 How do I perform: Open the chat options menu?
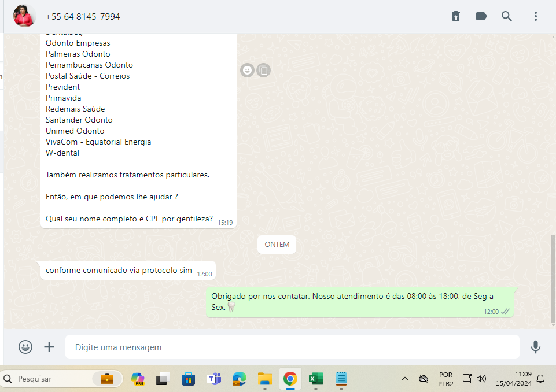[535, 16]
